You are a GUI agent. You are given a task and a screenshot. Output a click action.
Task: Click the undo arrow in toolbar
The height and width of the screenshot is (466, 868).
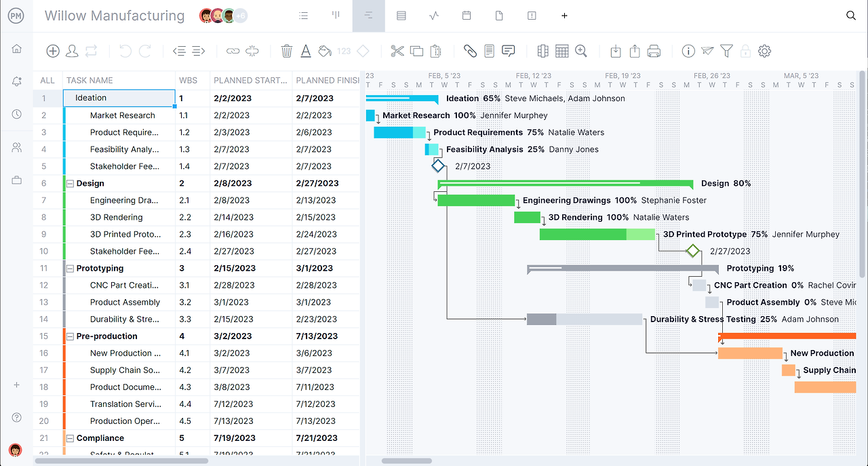click(x=125, y=51)
